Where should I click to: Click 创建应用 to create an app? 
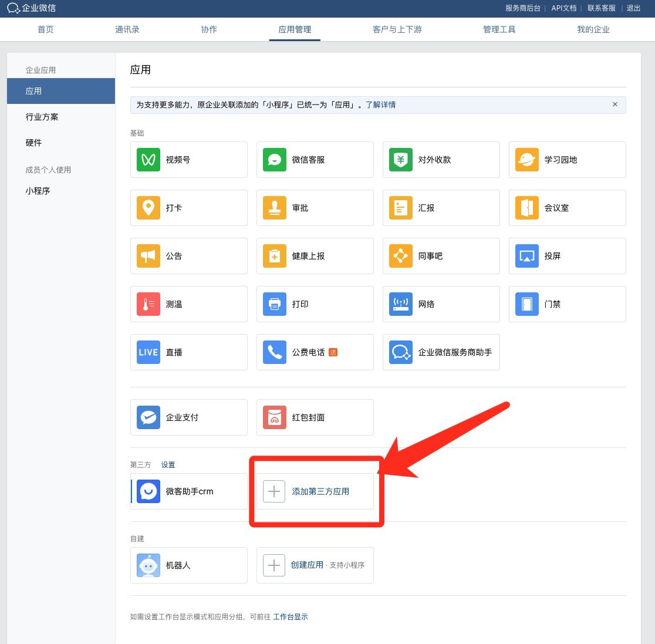point(307,565)
